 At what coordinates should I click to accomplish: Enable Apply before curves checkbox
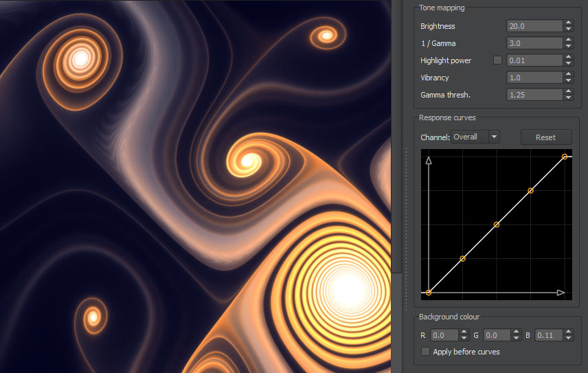tap(425, 352)
